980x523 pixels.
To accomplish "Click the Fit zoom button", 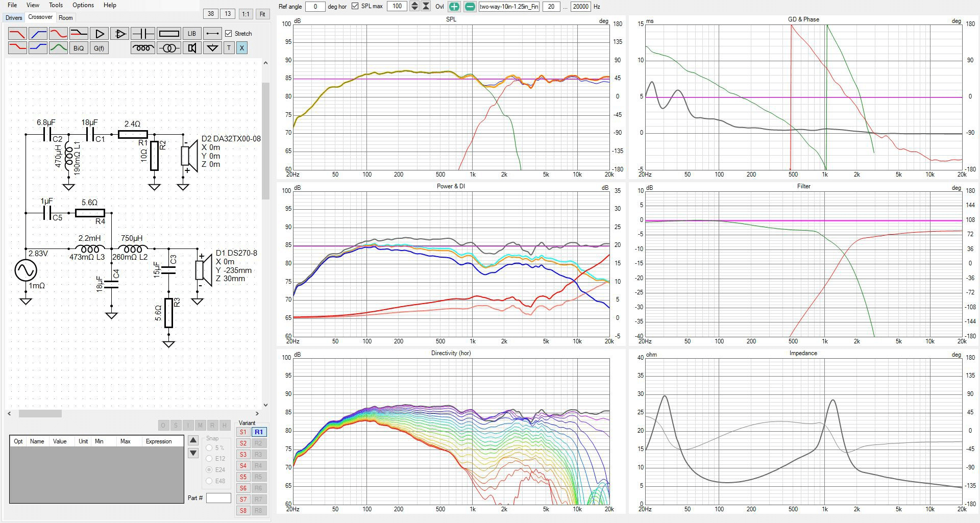I will click(262, 14).
